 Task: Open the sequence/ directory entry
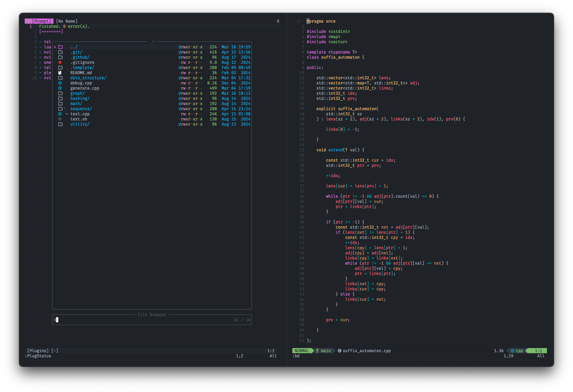point(81,109)
